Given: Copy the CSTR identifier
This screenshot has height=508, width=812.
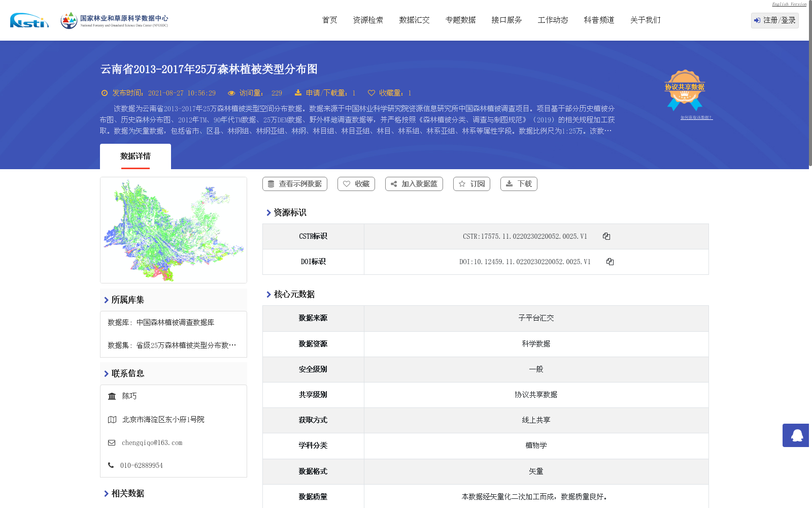Looking at the screenshot, I should [606, 236].
